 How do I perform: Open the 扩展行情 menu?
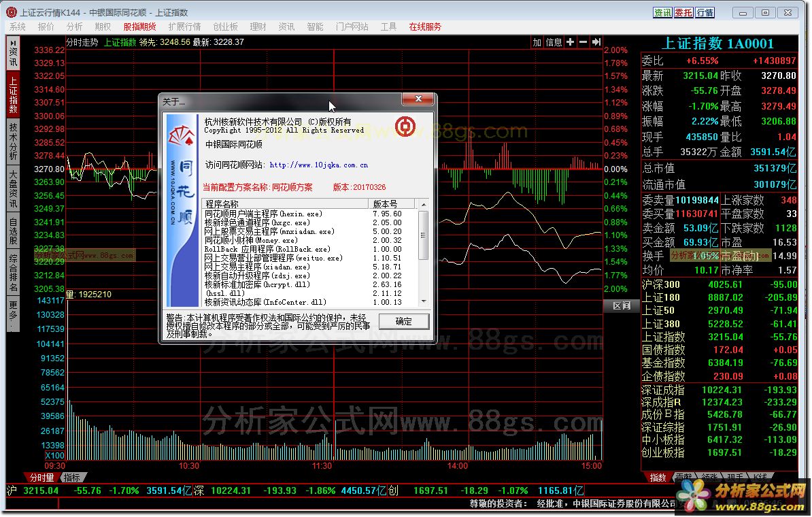[x=184, y=27]
